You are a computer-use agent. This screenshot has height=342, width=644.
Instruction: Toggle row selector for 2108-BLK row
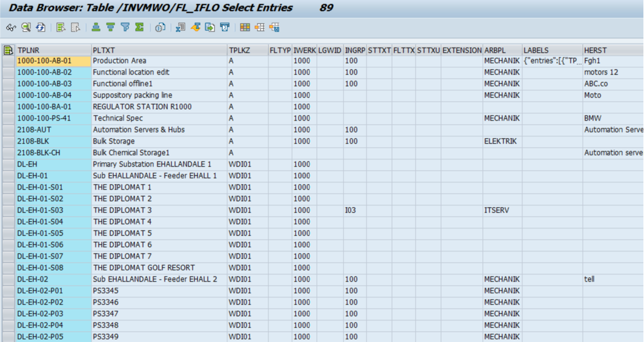[x=8, y=142]
